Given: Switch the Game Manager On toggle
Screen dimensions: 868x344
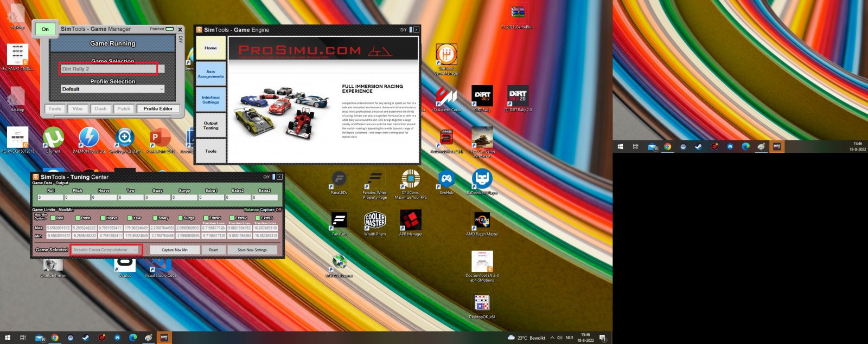Looking at the screenshot, I should [45, 29].
